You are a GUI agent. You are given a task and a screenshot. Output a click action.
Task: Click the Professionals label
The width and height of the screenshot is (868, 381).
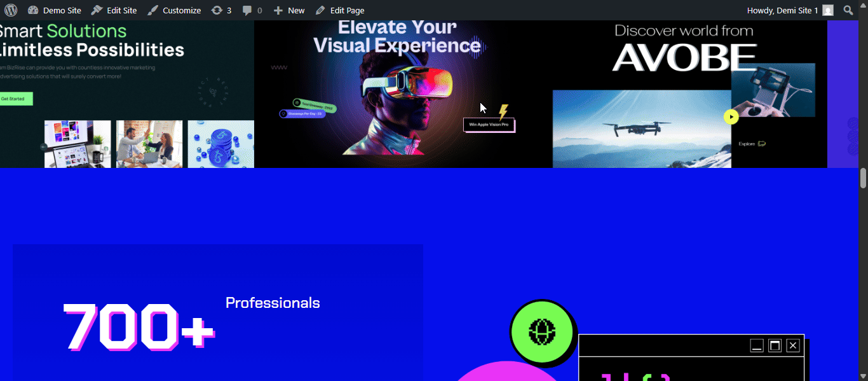273,303
